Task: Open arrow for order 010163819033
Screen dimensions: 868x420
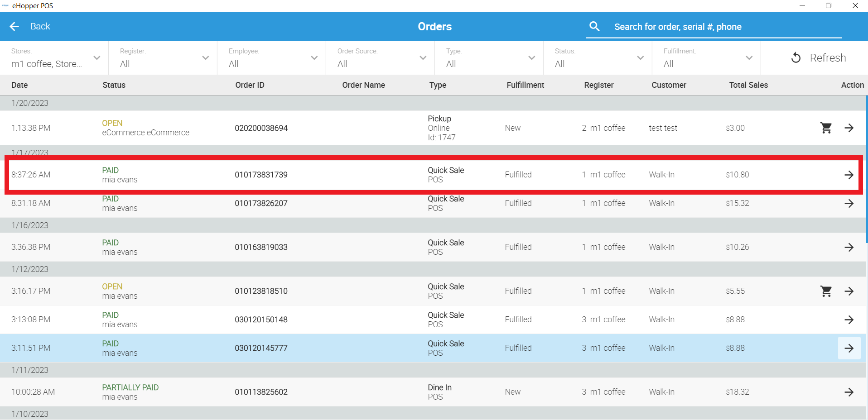Action: (x=849, y=247)
